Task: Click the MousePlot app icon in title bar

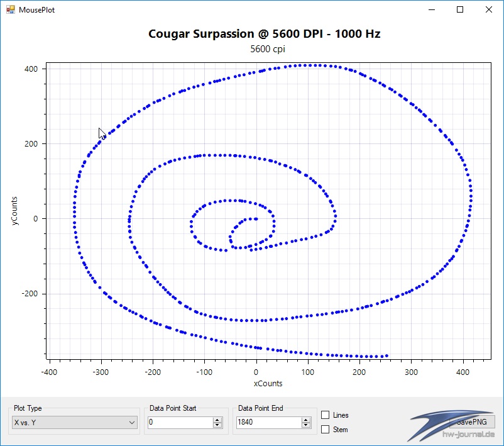Action: 10,9
